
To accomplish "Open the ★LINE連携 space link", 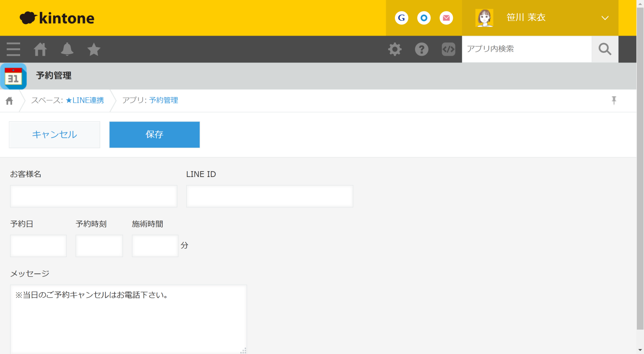I will pyautogui.click(x=84, y=100).
